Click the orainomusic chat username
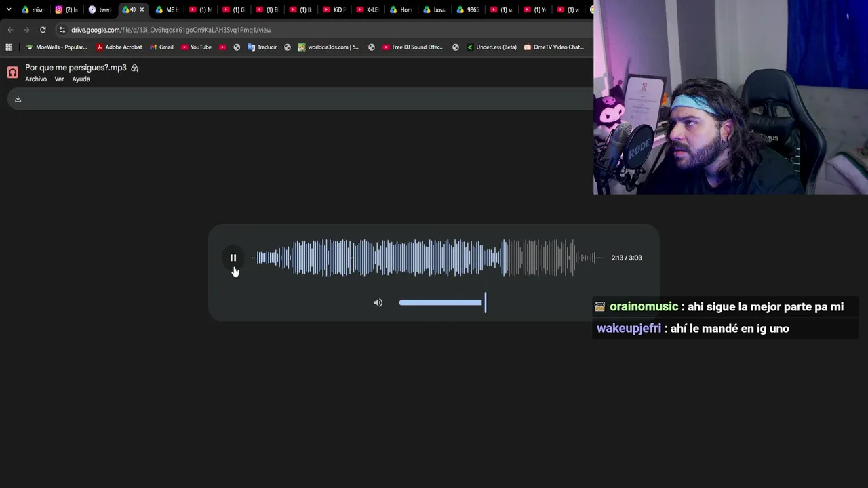 coord(644,307)
